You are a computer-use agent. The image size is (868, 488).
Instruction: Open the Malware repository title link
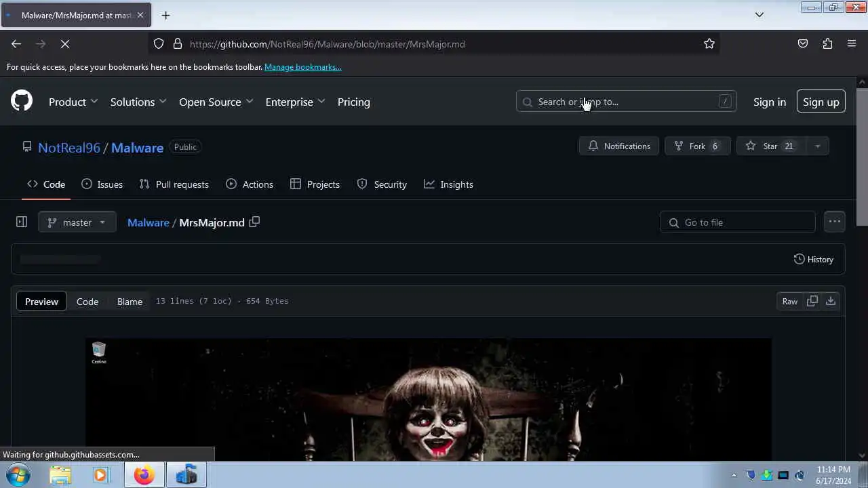pyautogui.click(x=137, y=147)
